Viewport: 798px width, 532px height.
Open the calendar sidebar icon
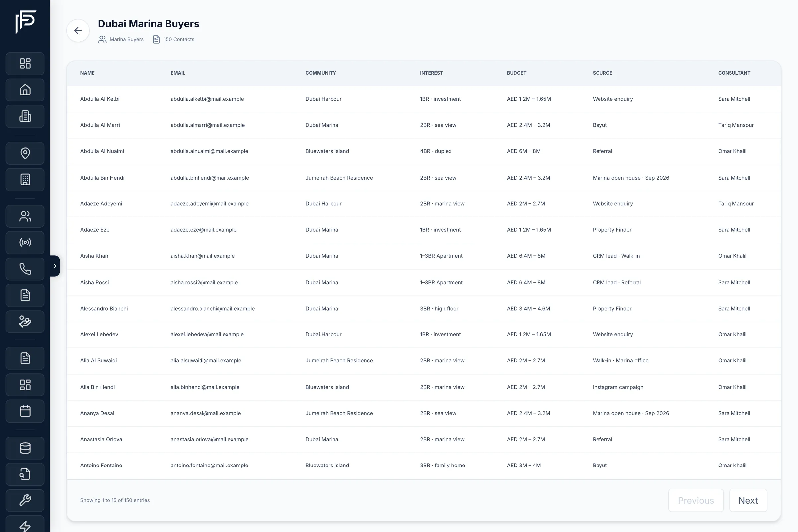[25, 411]
